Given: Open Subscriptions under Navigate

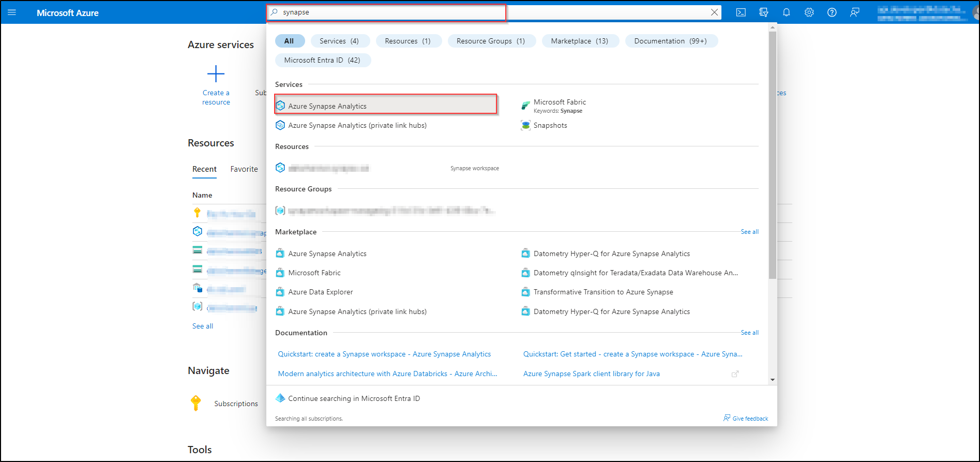Looking at the screenshot, I should (236, 404).
